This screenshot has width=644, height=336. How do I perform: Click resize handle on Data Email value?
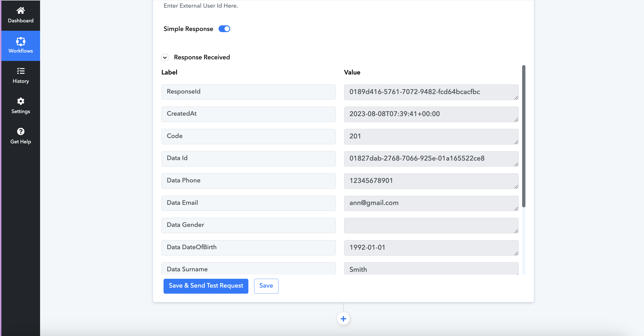pyautogui.click(x=516, y=209)
